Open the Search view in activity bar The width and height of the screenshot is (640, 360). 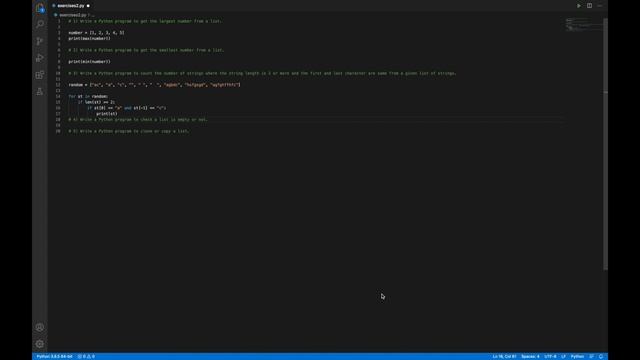coord(40,24)
